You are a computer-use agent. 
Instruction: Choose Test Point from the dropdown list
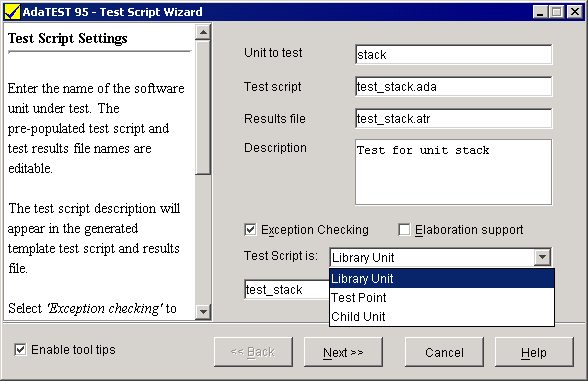pyautogui.click(x=442, y=297)
